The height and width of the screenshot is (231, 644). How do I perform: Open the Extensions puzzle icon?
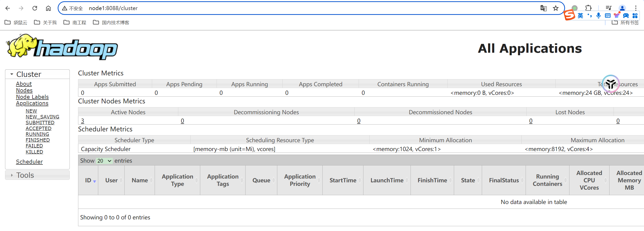pos(589,8)
